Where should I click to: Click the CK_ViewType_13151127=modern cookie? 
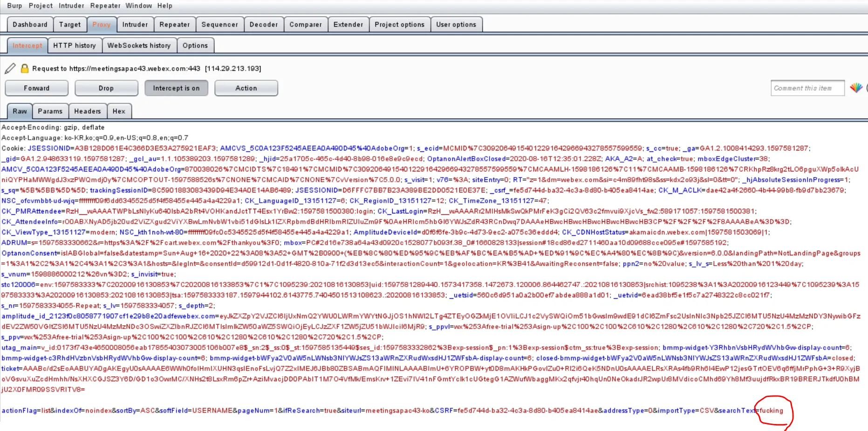point(59,232)
